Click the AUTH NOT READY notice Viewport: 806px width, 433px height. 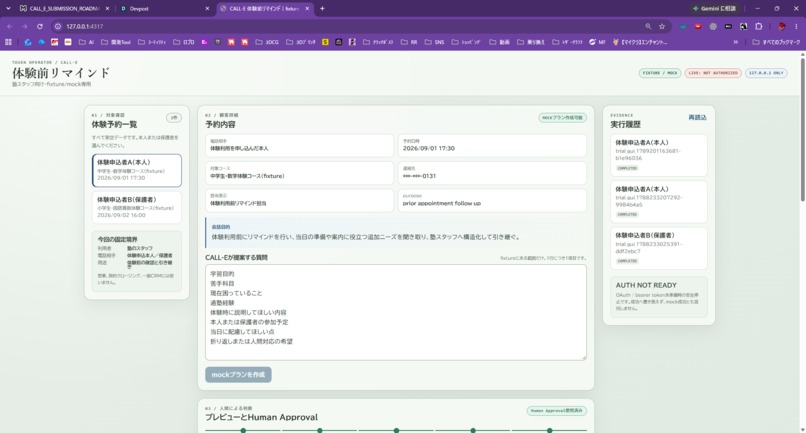[x=658, y=297]
